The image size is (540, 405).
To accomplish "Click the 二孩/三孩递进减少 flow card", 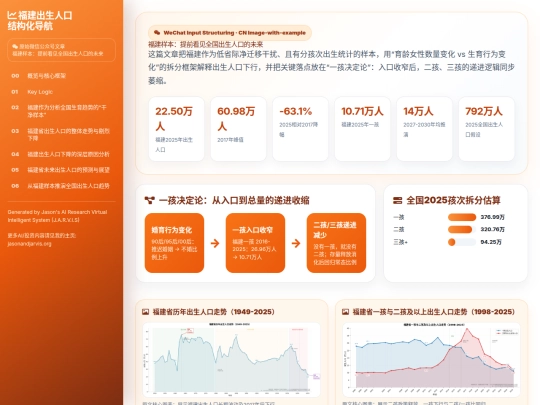I will click(336, 243).
